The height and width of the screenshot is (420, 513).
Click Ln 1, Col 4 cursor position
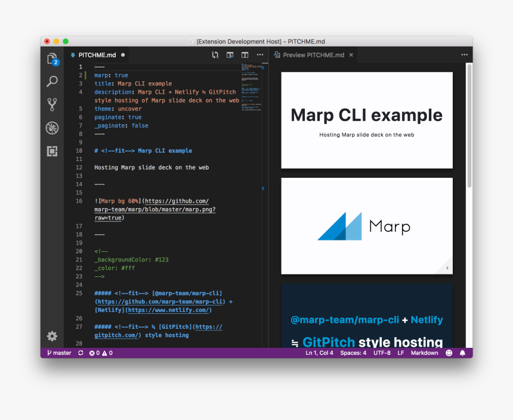coord(319,353)
